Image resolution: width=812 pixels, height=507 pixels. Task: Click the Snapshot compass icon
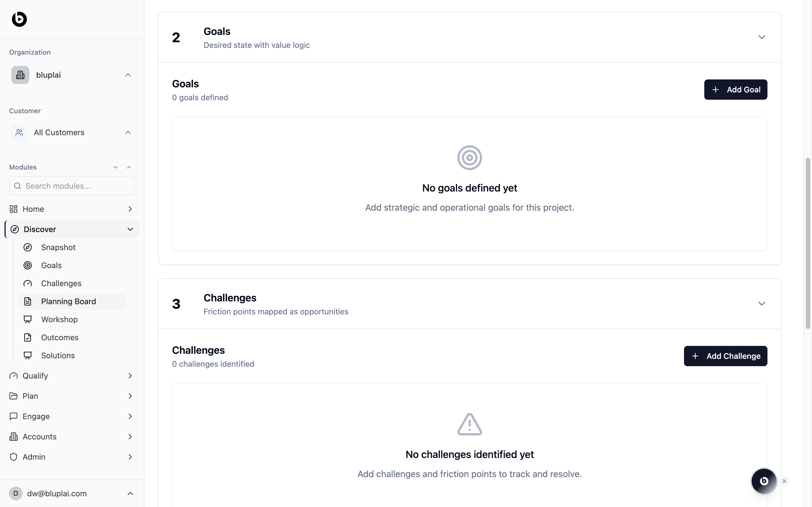click(28, 247)
